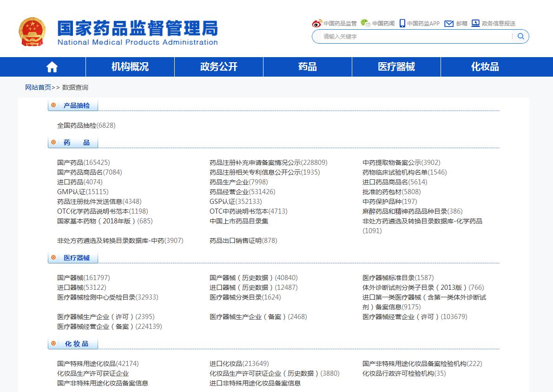Open 药品注册补充申请备案情况公示 link

pos(269,163)
